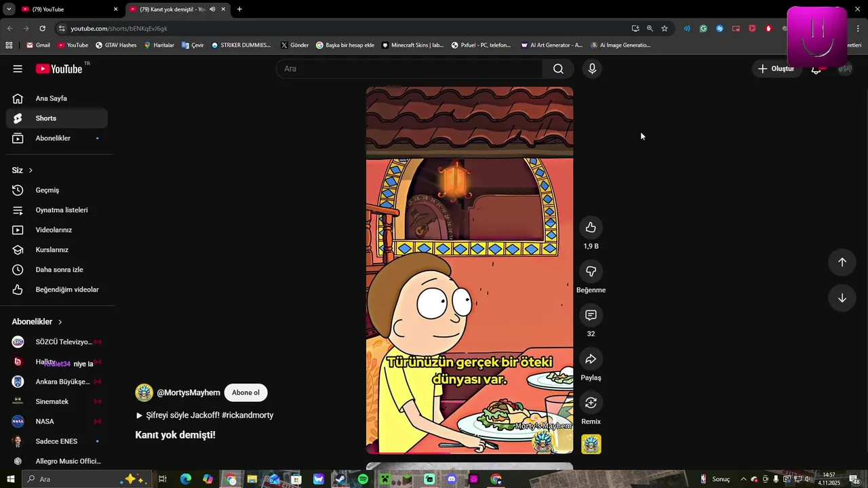This screenshot has height=488, width=868.
Task: Open the Grammarly extension
Action: [x=703, y=28]
